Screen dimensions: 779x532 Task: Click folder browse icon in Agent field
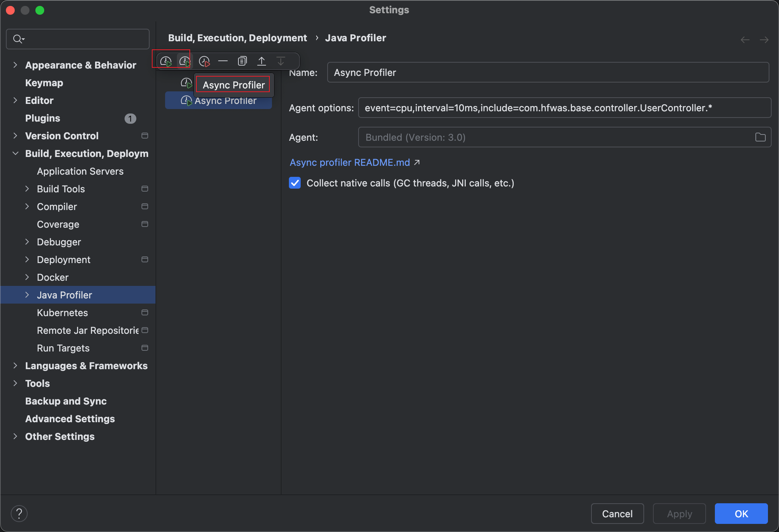(760, 137)
